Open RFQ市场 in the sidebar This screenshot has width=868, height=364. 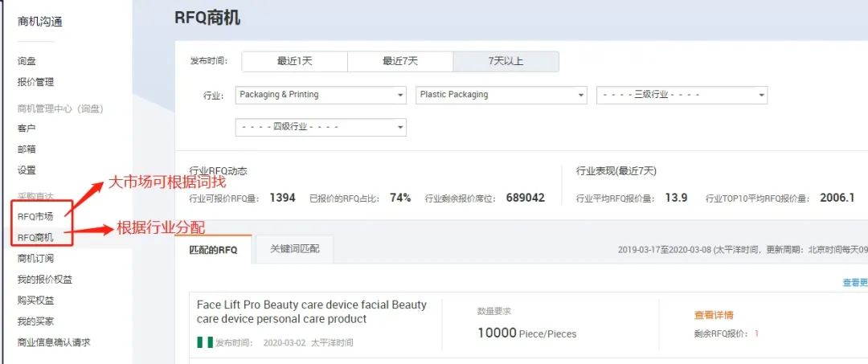click(35, 217)
